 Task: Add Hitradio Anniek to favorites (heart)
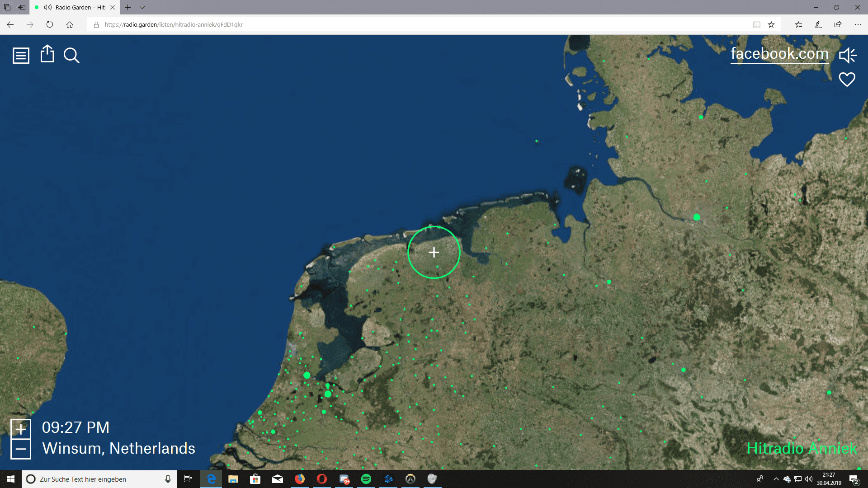847,80
